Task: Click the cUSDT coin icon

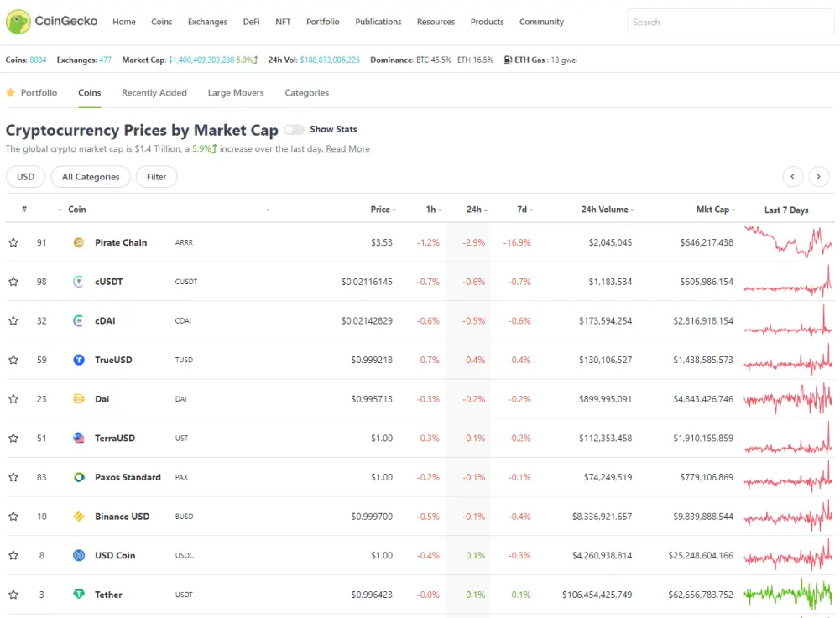Action: (79, 282)
